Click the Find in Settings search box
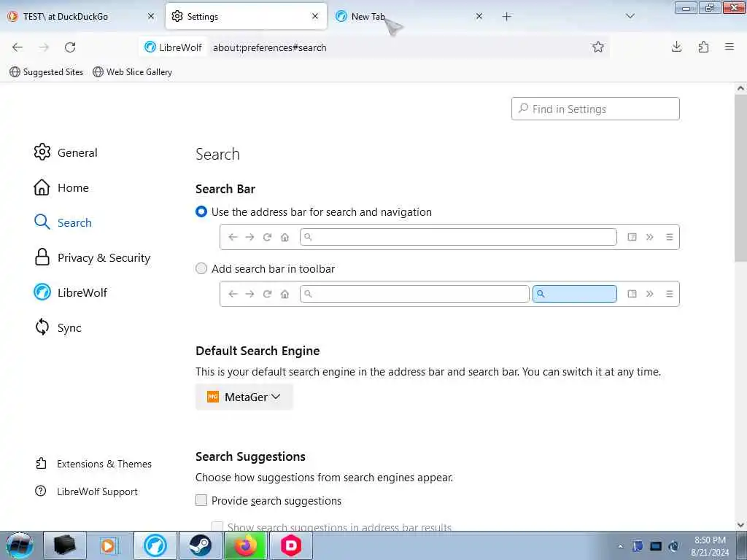Image resolution: width=747 pixels, height=560 pixels. pos(595,109)
